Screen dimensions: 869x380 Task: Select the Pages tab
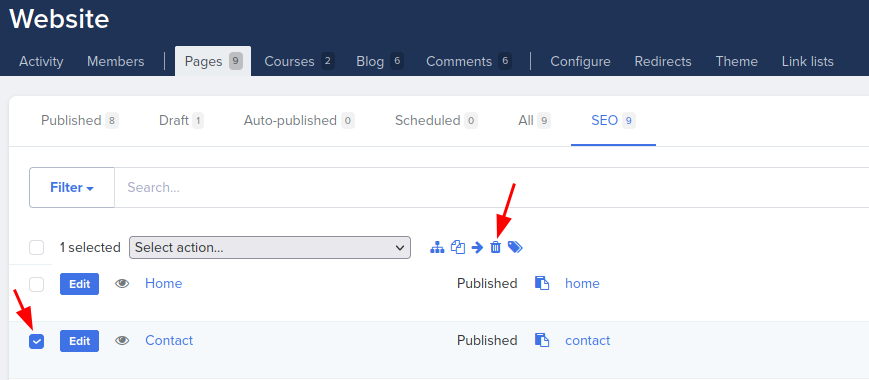click(213, 61)
